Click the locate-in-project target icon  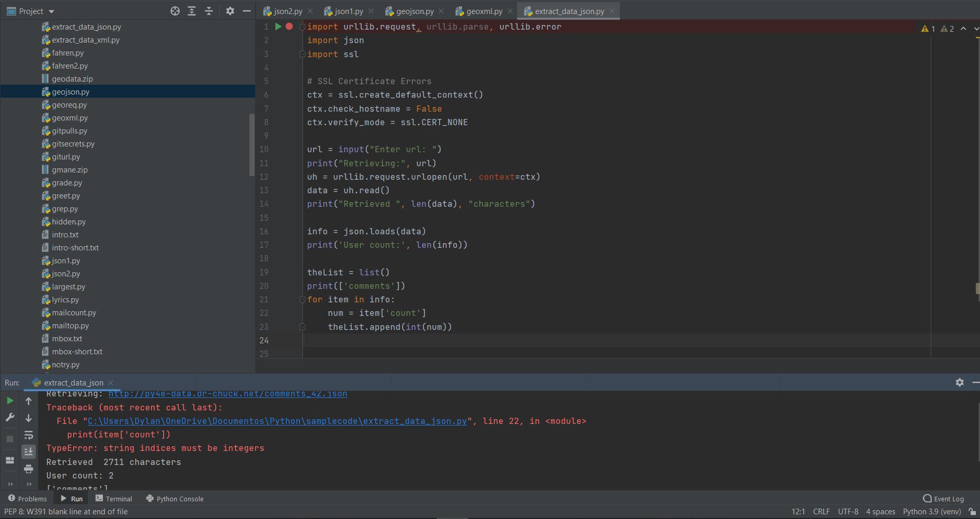(x=175, y=11)
